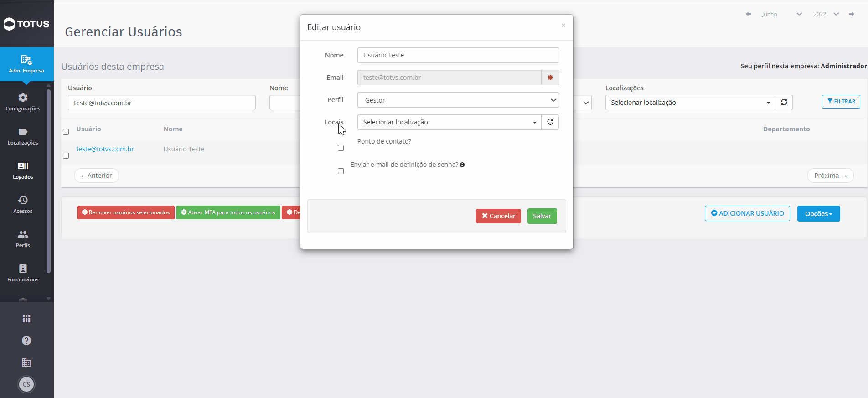
Task: Open Configurações in the sidebar
Action: [23, 102]
